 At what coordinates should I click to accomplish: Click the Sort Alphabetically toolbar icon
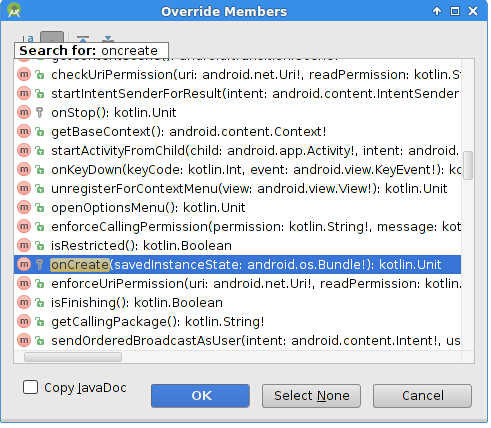pos(28,38)
